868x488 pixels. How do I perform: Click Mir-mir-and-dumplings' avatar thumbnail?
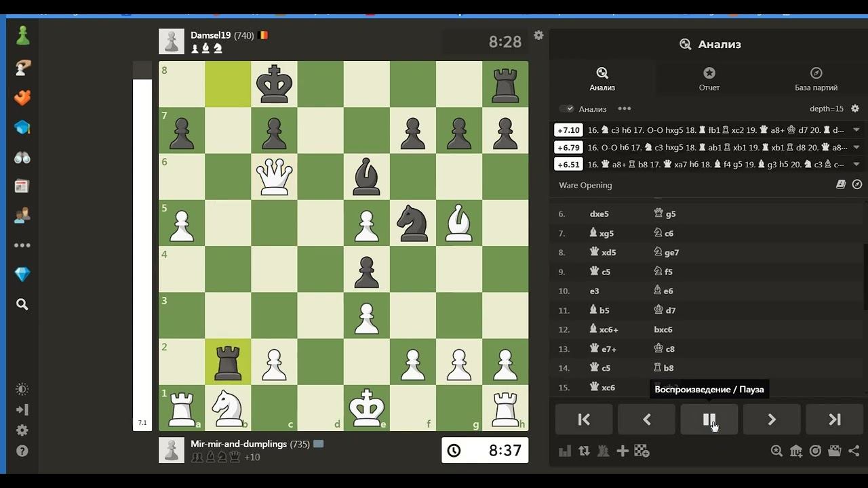[x=172, y=451]
